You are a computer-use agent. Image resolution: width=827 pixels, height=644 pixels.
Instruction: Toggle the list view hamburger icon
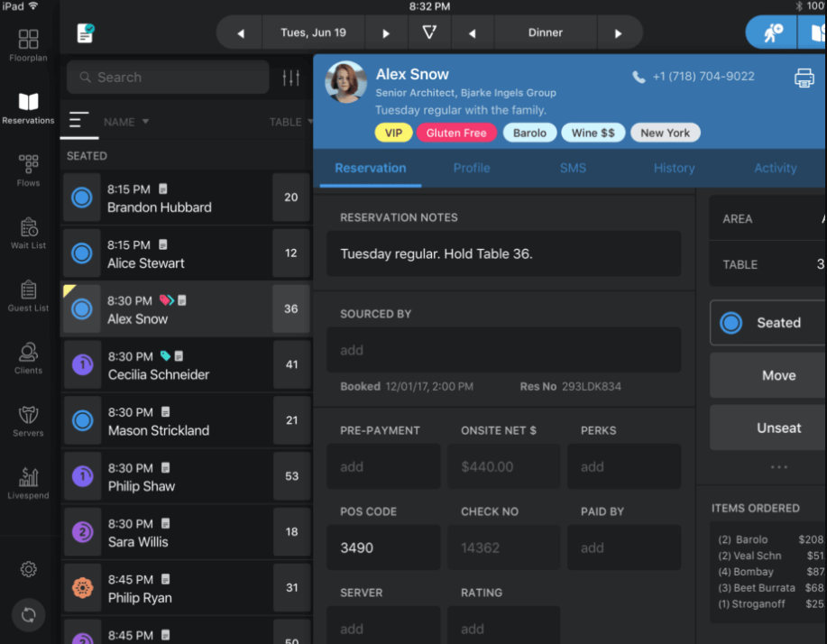78,121
